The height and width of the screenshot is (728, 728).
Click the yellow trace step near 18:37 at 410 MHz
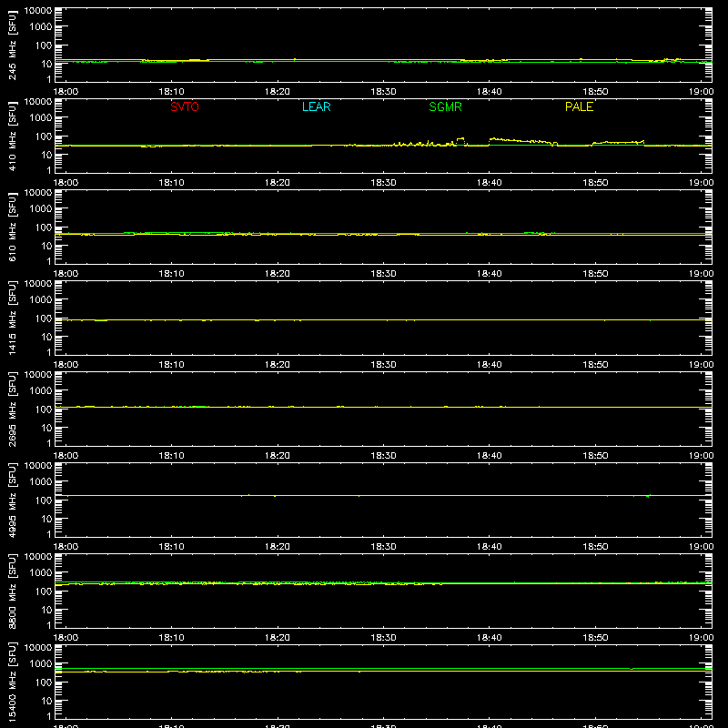tap(460, 139)
